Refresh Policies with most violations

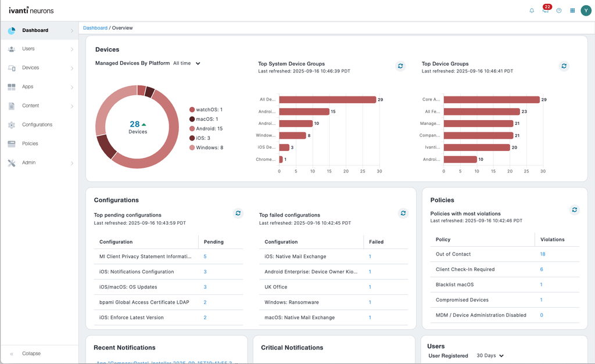coord(575,210)
